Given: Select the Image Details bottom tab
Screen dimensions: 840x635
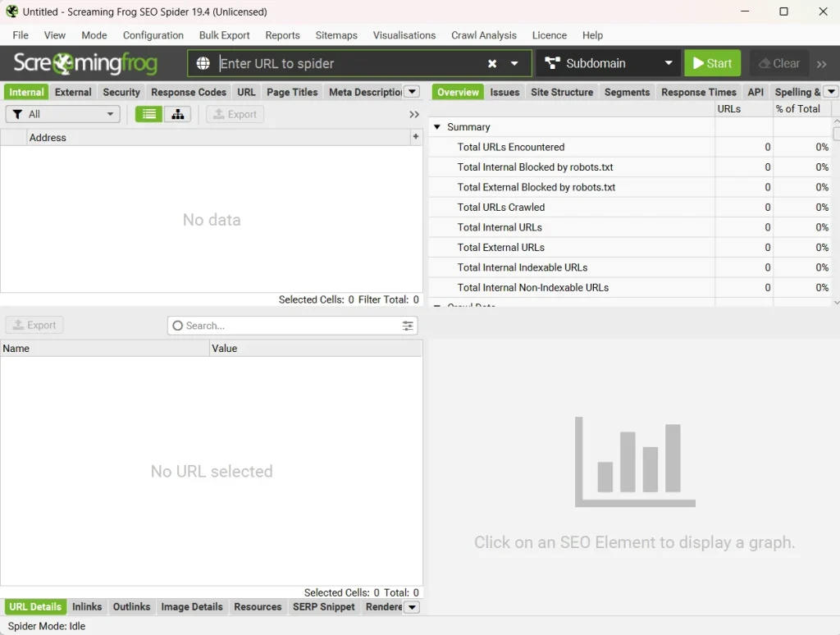Looking at the screenshot, I should (x=192, y=607).
